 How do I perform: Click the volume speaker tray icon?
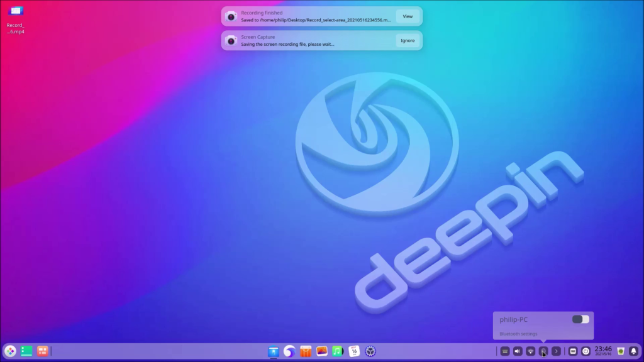tap(518, 351)
